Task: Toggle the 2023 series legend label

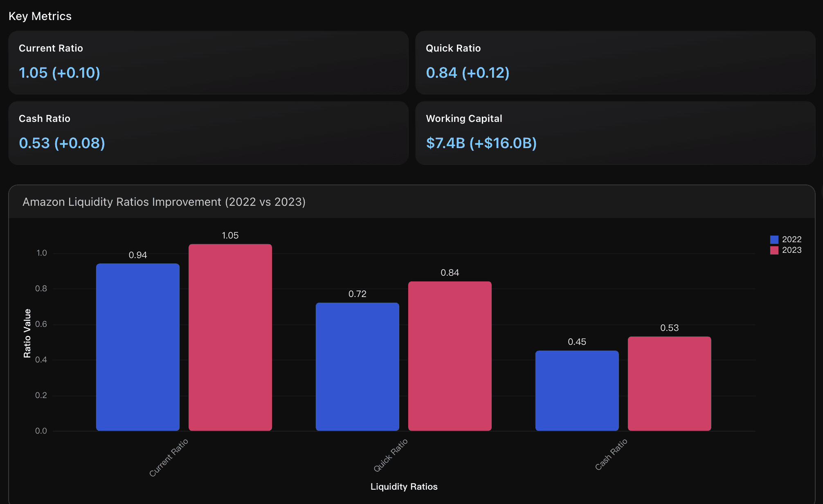Action: coord(792,250)
